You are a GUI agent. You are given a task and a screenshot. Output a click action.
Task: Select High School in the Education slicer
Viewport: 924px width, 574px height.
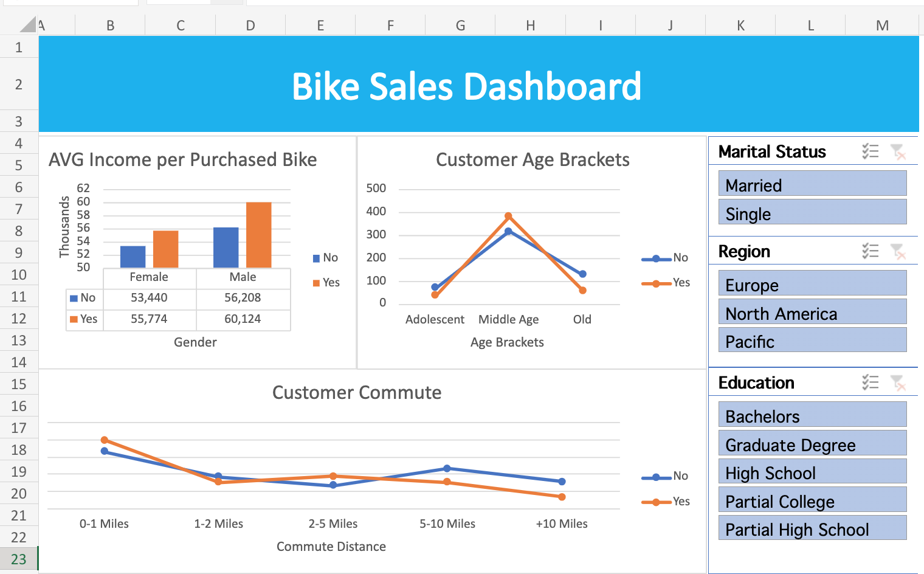(x=812, y=472)
